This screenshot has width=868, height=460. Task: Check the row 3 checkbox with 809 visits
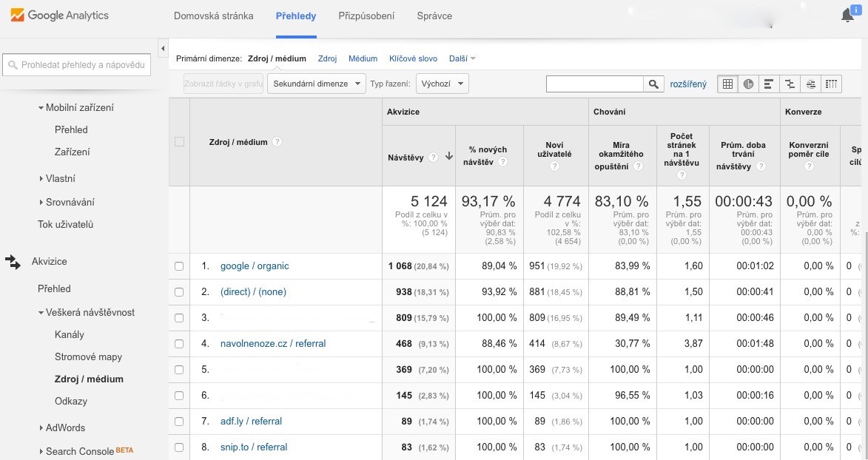click(x=179, y=318)
